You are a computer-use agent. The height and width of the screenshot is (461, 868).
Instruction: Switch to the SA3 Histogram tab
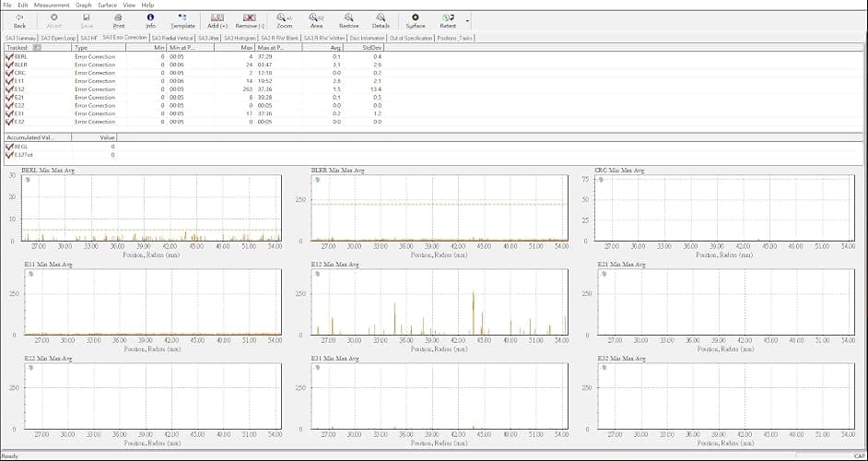coord(240,38)
